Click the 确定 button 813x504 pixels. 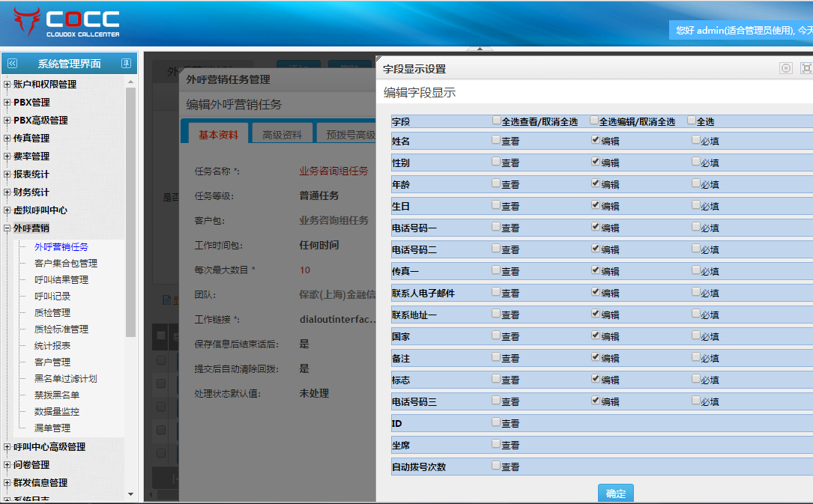click(616, 494)
